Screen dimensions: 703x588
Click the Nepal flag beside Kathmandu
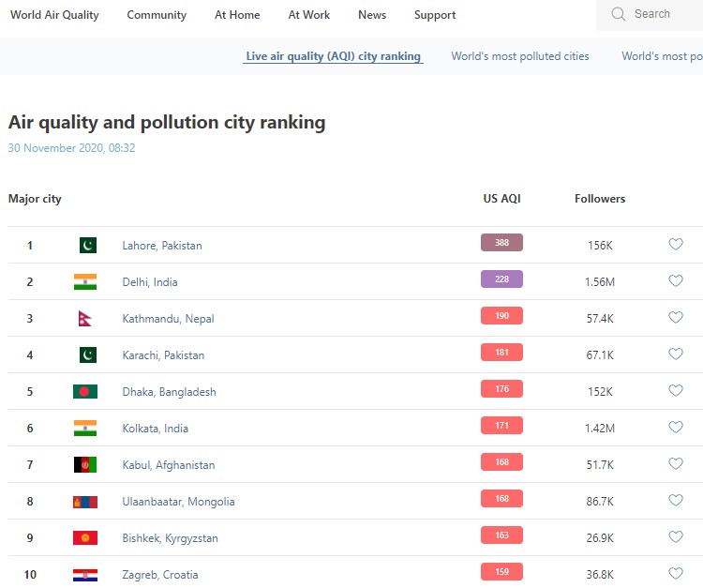(85, 319)
